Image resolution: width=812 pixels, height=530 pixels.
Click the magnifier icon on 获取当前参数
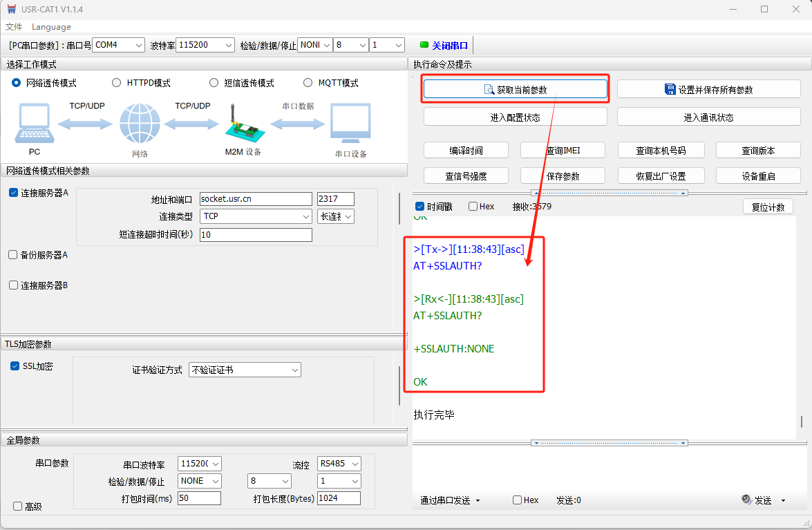[x=489, y=90]
